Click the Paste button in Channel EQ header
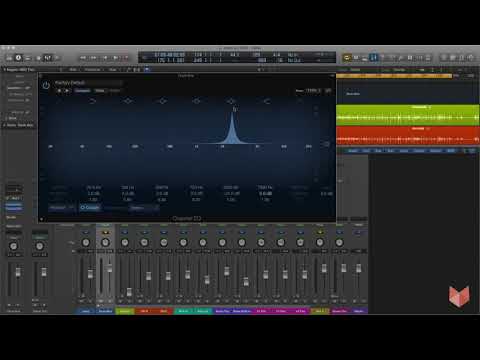Image resolution: width=480 pixels, height=360 pixels. [114, 91]
